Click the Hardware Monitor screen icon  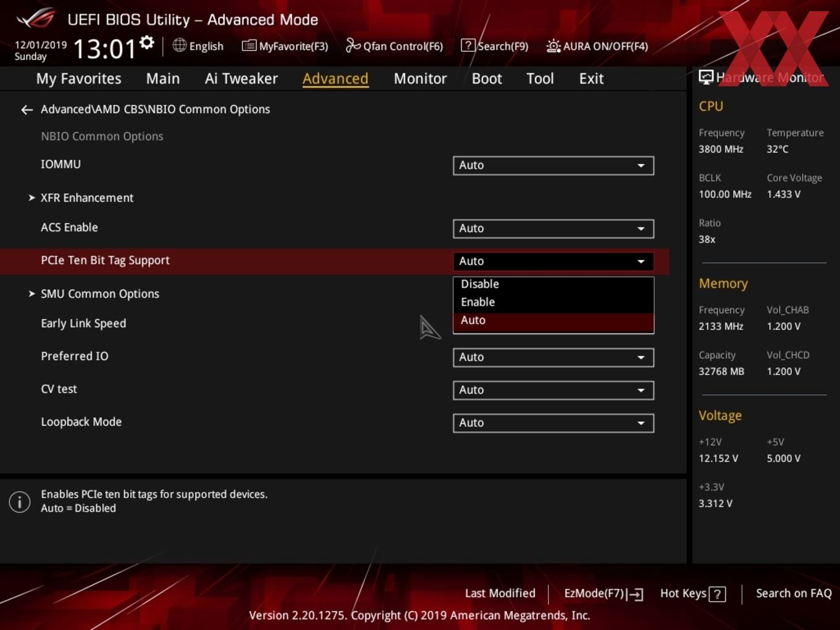705,77
